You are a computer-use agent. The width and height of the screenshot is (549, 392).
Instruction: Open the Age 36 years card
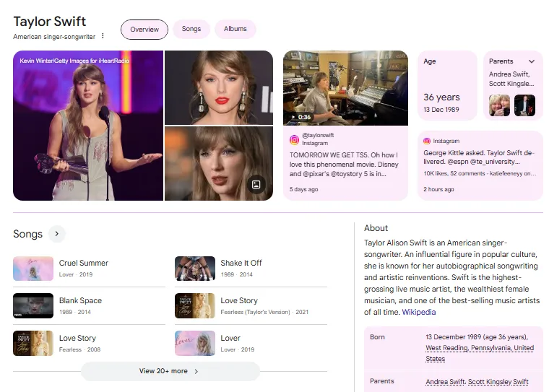tap(447, 86)
